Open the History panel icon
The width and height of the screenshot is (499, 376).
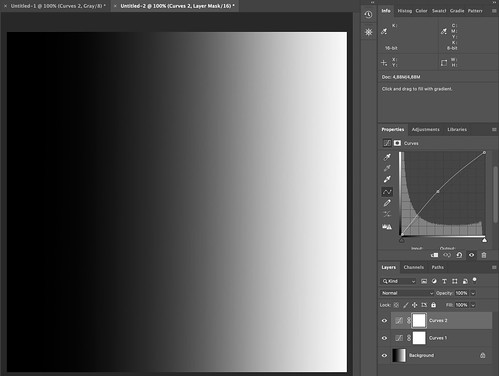[x=368, y=15]
